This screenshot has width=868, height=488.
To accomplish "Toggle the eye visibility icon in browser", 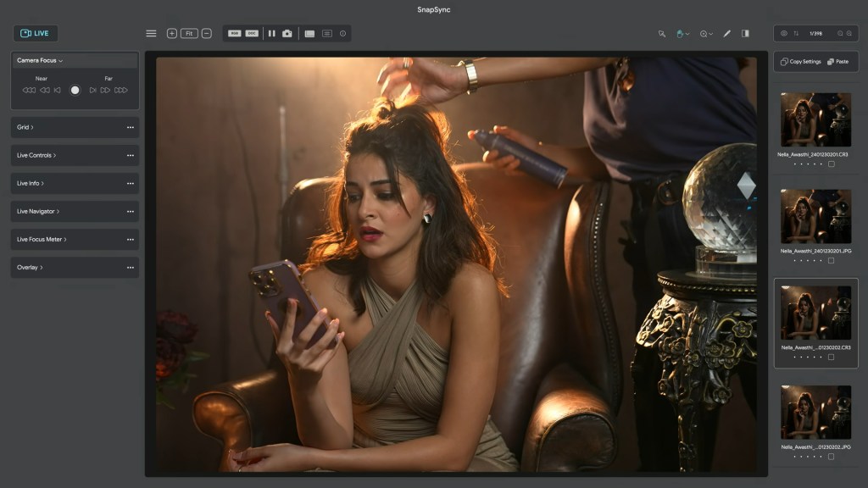I will pyautogui.click(x=784, y=34).
